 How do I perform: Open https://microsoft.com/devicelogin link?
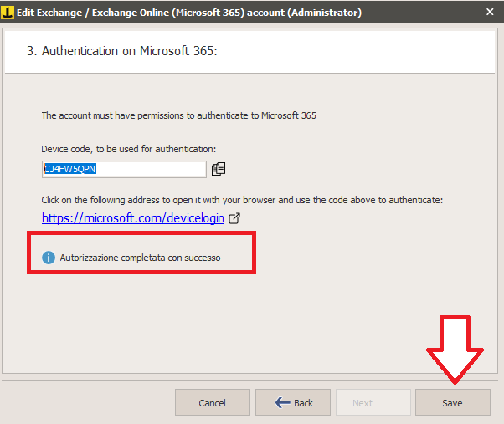point(133,218)
